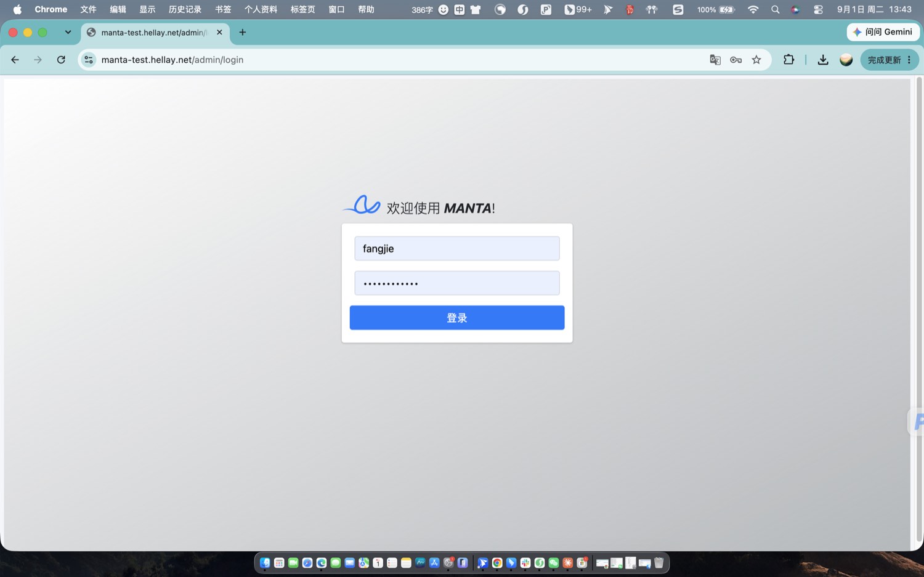
Task: Click the blue 登录 button
Action: coord(457,318)
